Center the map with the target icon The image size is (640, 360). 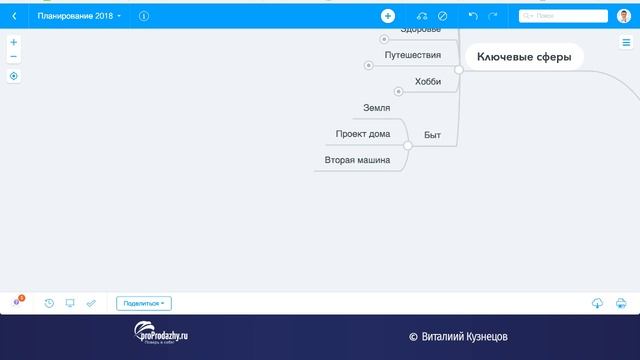point(13,76)
